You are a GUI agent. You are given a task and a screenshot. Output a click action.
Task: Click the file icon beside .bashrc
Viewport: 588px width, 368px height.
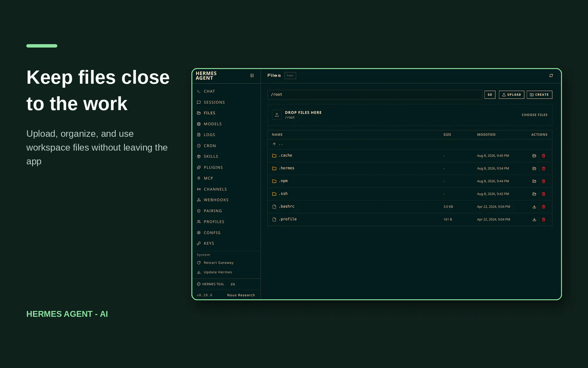274,207
